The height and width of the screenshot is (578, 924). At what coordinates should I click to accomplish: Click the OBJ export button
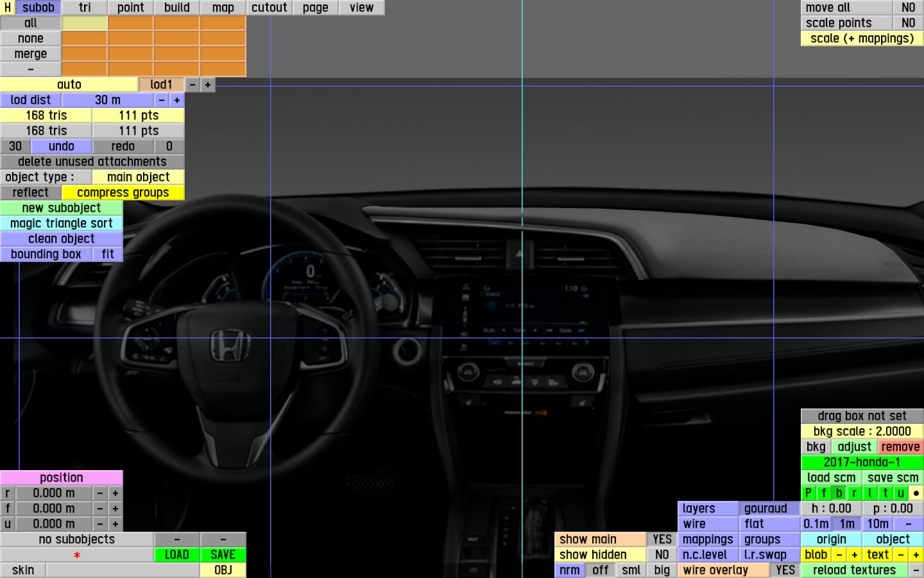pos(223,570)
